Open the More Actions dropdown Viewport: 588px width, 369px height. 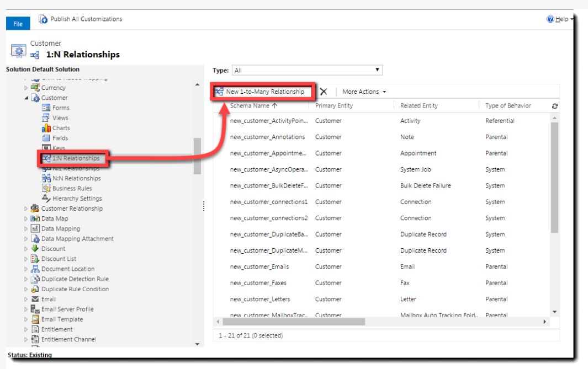(x=364, y=92)
